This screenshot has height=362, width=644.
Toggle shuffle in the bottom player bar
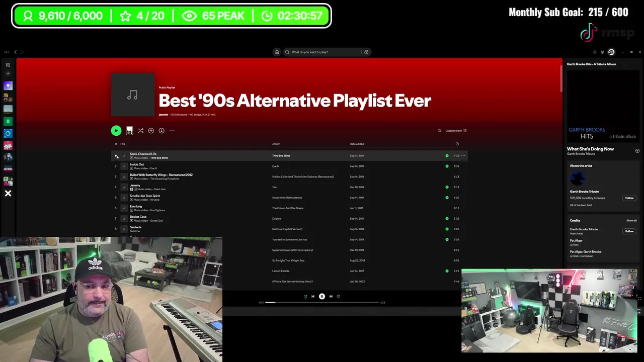305,297
